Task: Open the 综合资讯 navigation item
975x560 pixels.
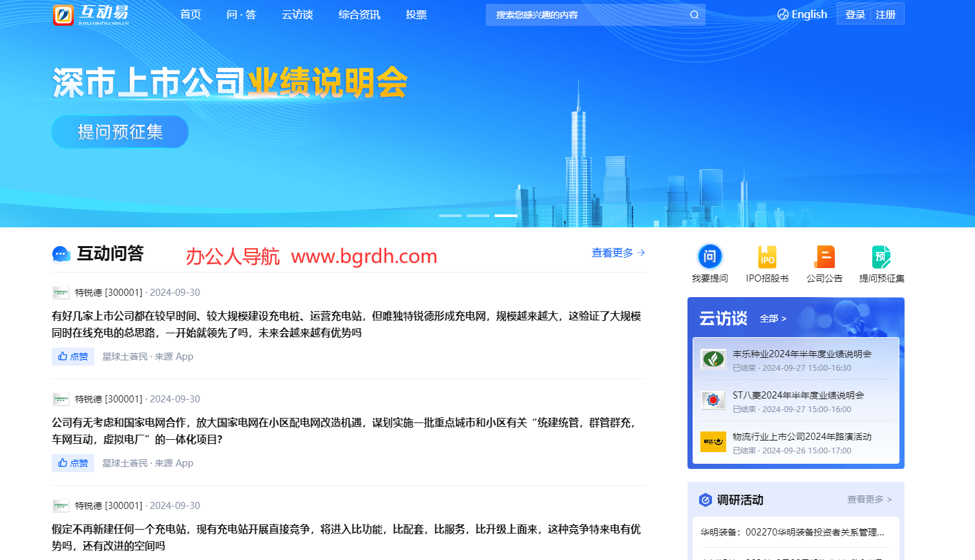Action: 359,14
